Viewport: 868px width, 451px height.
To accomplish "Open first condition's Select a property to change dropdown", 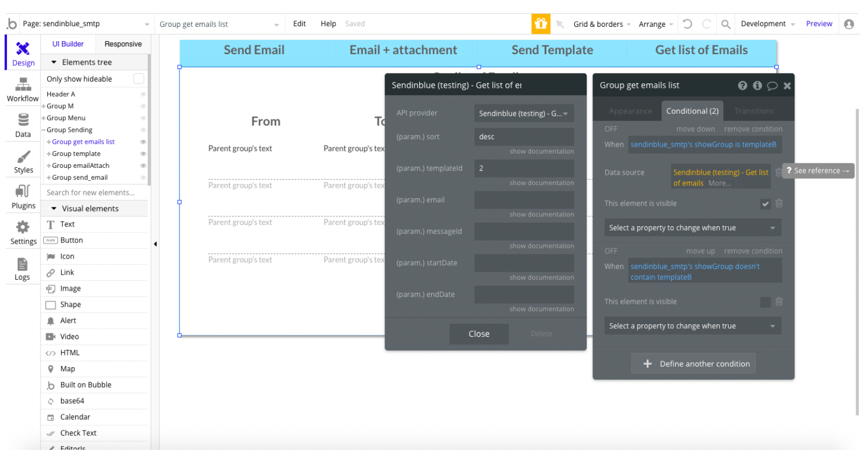I will [x=692, y=228].
